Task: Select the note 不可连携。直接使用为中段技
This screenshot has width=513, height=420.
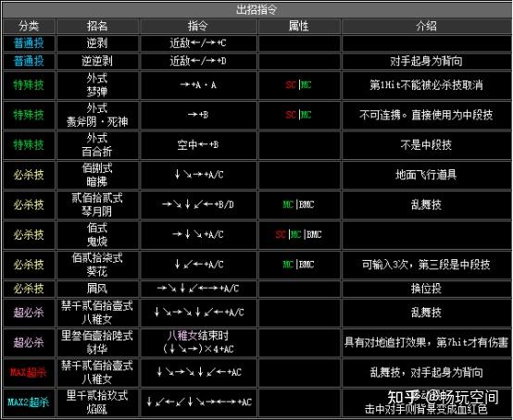Action: pyautogui.click(x=426, y=115)
